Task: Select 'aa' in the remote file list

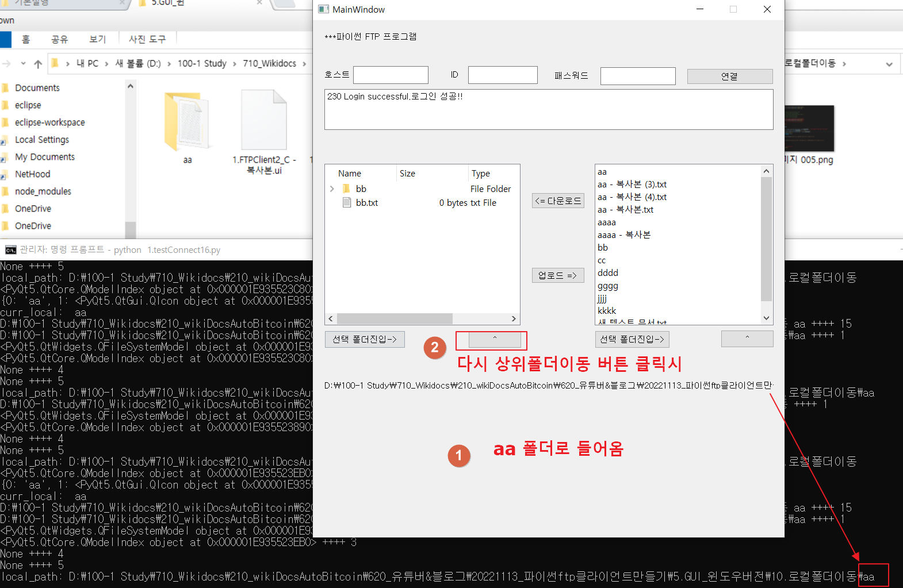Action: (602, 172)
